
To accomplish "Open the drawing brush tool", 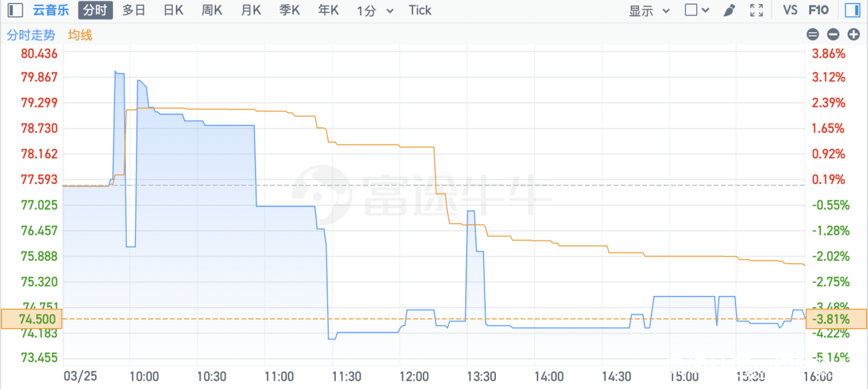I will [x=729, y=10].
